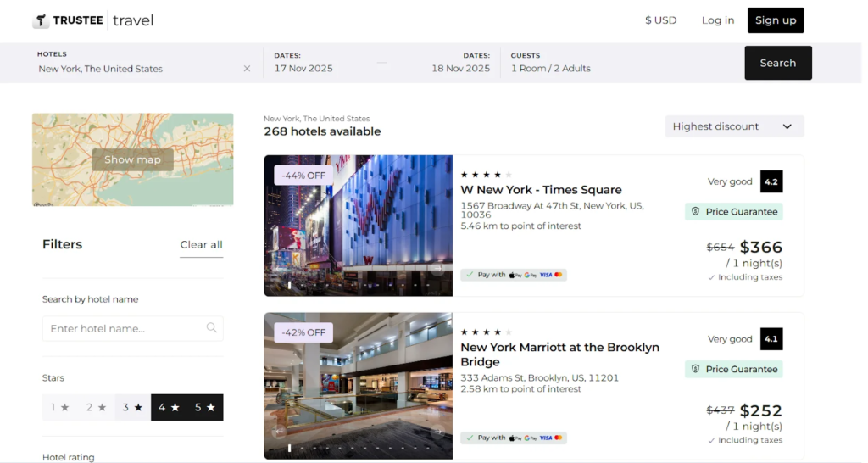
Task: Open the $ USD currency selector
Action: coord(660,20)
